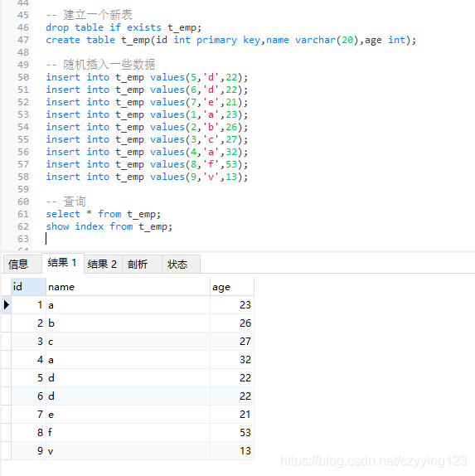Click insert line with values(2,'b',26)
The image size is (475, 476).
pos(147,127)
